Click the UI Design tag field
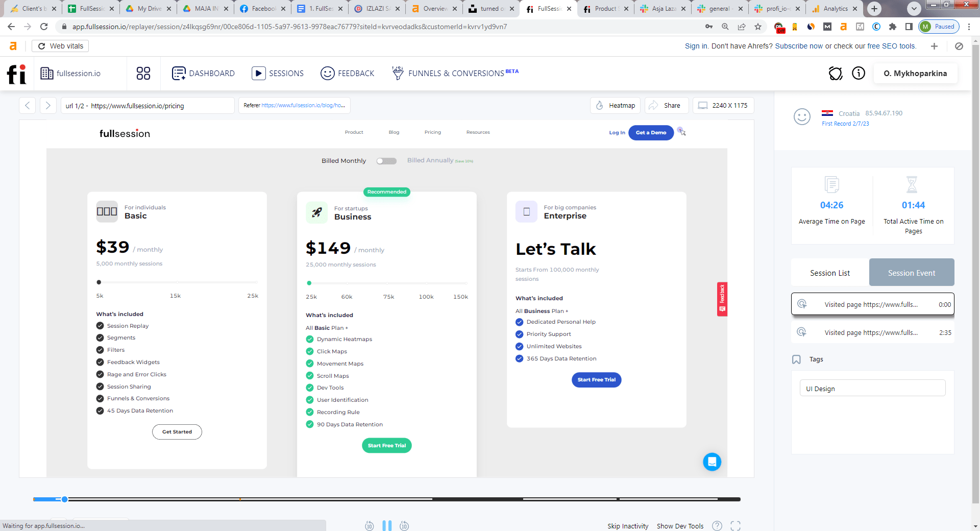 click(872, 388)
